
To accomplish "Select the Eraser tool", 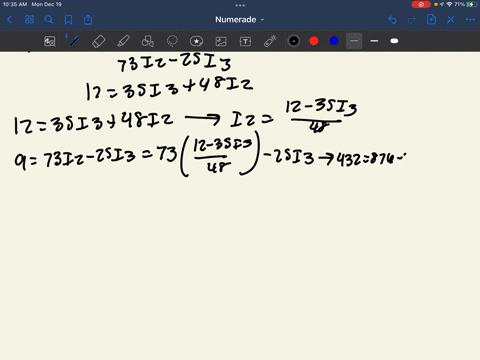I will (x=99, y=41).
